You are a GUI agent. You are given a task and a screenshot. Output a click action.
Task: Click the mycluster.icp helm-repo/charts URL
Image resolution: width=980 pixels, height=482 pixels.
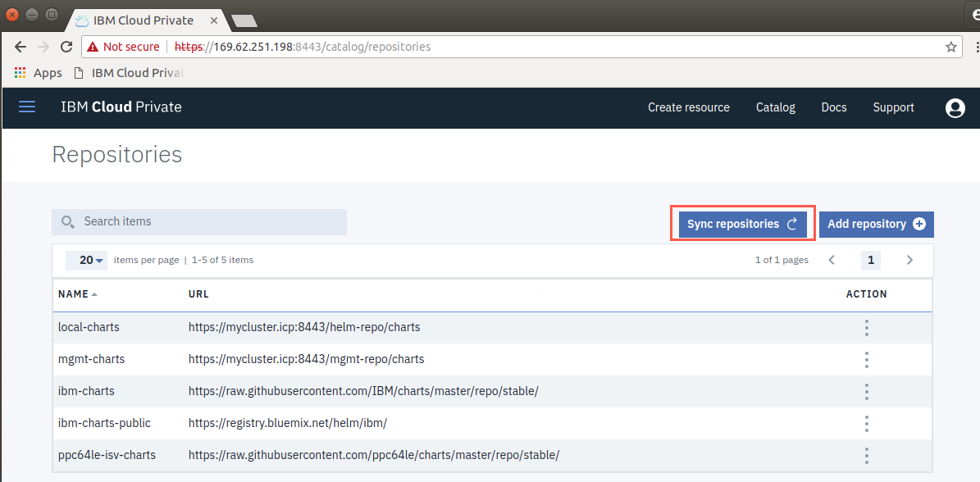click(304, 327)
